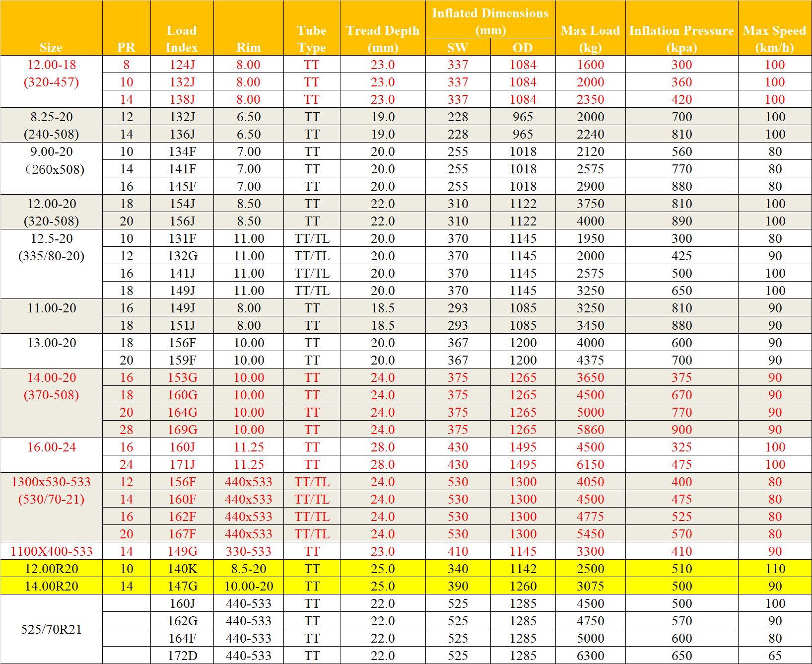Click the Size column header

(x=51, y=47)
